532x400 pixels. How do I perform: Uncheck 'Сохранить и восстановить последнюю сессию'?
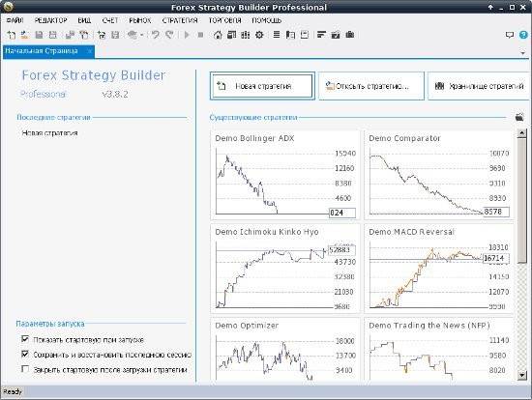click(x=25, y=354)
